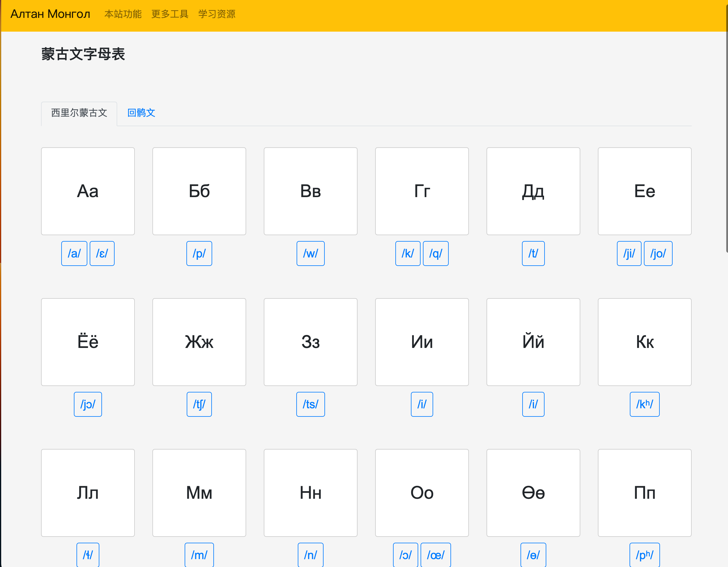The image size is (728, 567).
Task: Play the /w/ pronunciation under Вв
Action: (310, 254)
